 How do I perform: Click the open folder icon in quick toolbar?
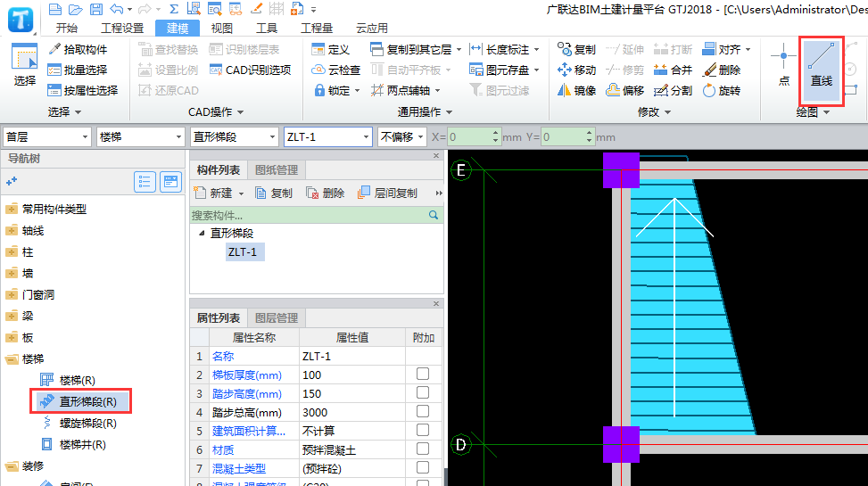point(75,9)
